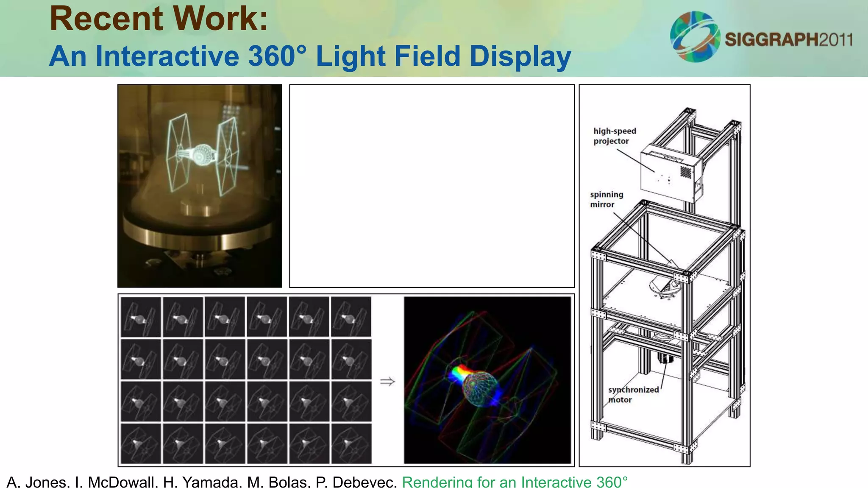Click the author names in the citation
Screen dimensions: 868x488
[201, 482]
